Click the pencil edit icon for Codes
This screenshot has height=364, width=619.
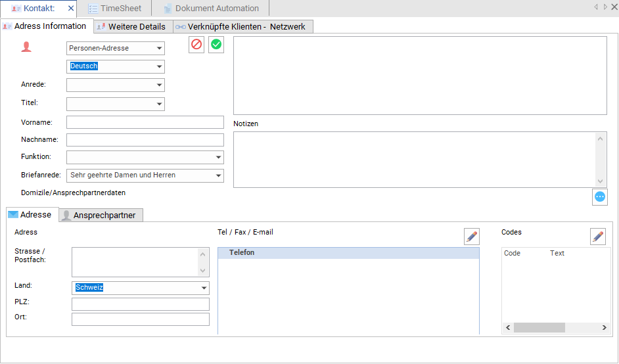coord(598,237)
